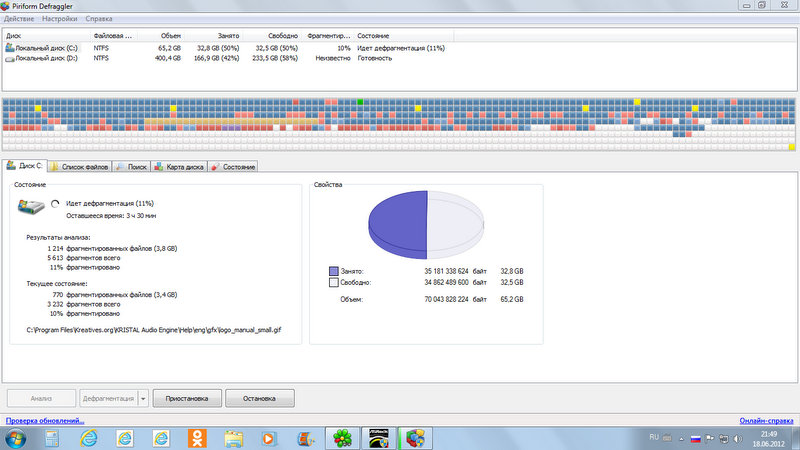800x450 pixels.
Task: Switch to the Поиск tab
Action: pos(131,167)
